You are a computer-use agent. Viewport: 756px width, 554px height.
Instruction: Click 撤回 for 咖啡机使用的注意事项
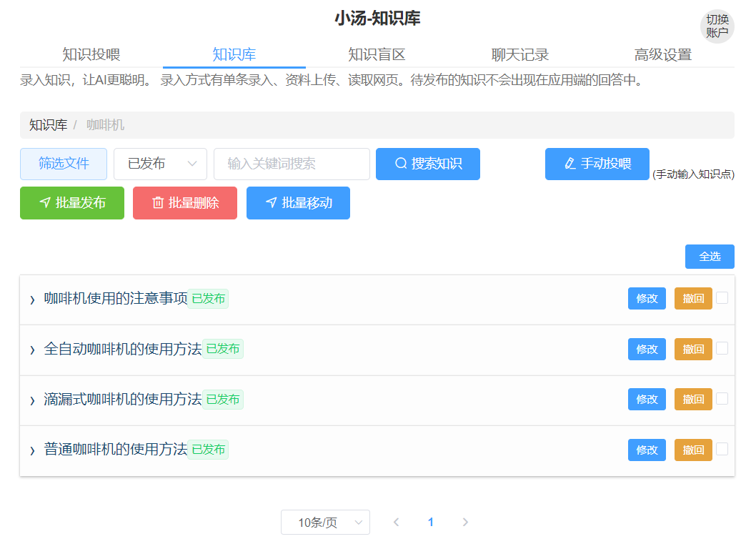tap(692, 299)
